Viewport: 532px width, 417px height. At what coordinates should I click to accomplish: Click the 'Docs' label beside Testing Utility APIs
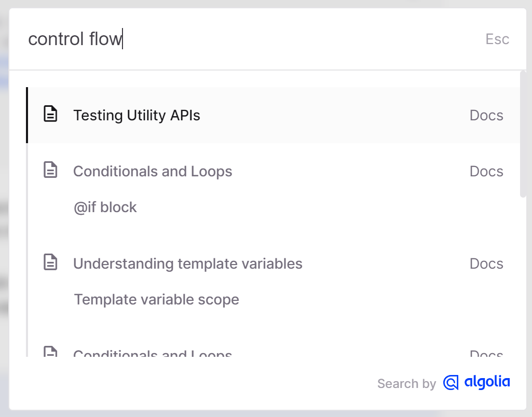point(486,115)
